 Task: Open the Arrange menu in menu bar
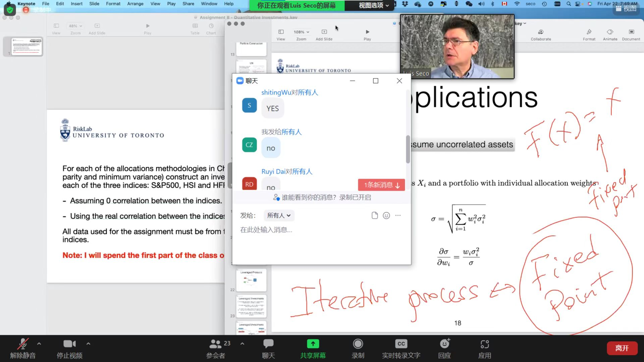(135, 4)
